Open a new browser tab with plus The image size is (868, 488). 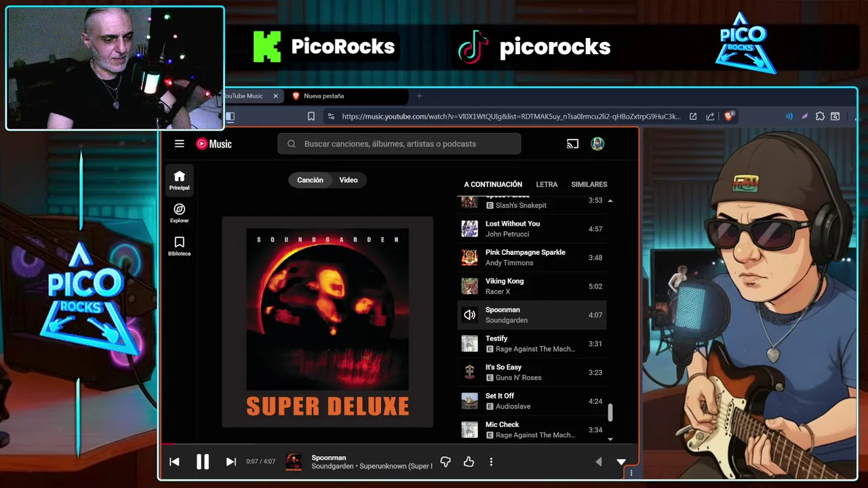419,96
